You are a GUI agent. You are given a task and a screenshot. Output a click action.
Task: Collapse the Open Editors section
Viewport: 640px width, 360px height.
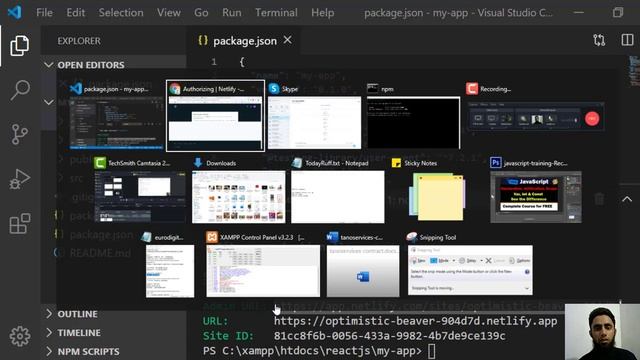point(49,65)
